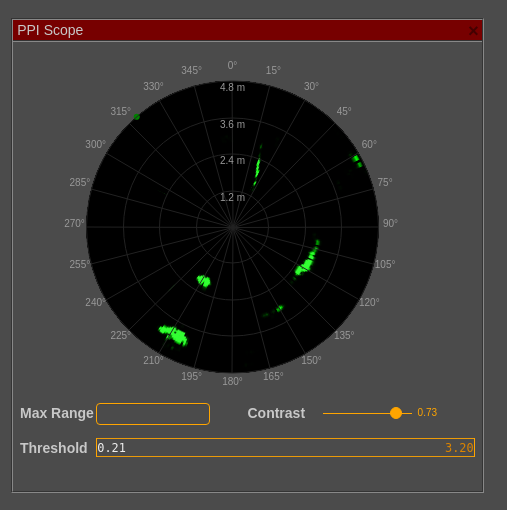This screenshot has width=507, height=510.
Task: Click the 2.4 m range ring label
Action: (232, 160)
